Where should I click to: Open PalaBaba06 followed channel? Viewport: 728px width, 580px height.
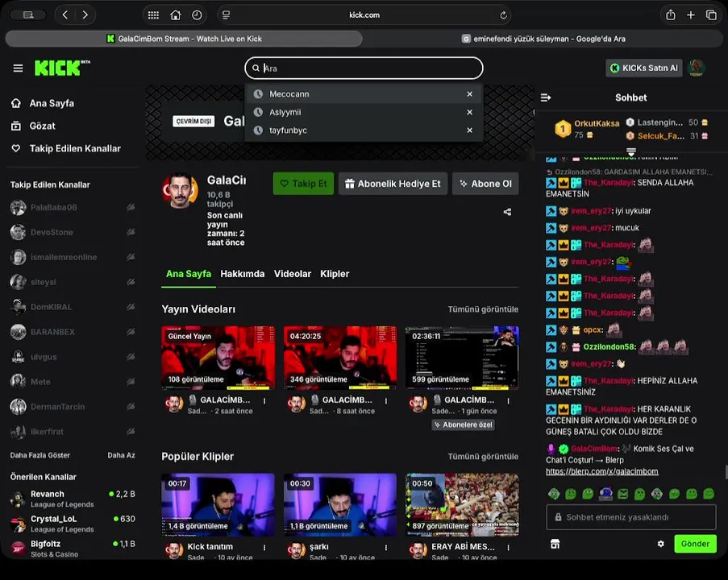pyautogui.click(x=73, y=207)
